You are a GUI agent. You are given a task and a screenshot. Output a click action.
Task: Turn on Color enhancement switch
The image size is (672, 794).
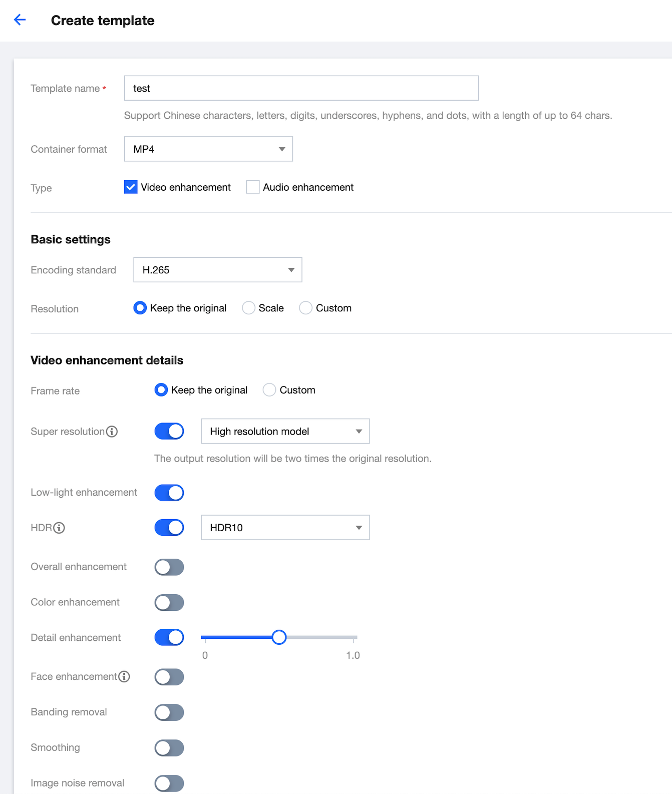pos(169,603)
